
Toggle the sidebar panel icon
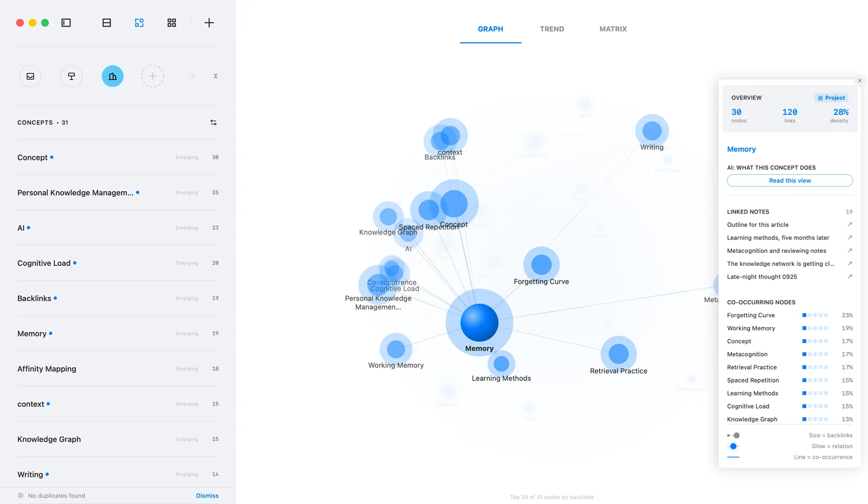(x=66, y=23)
